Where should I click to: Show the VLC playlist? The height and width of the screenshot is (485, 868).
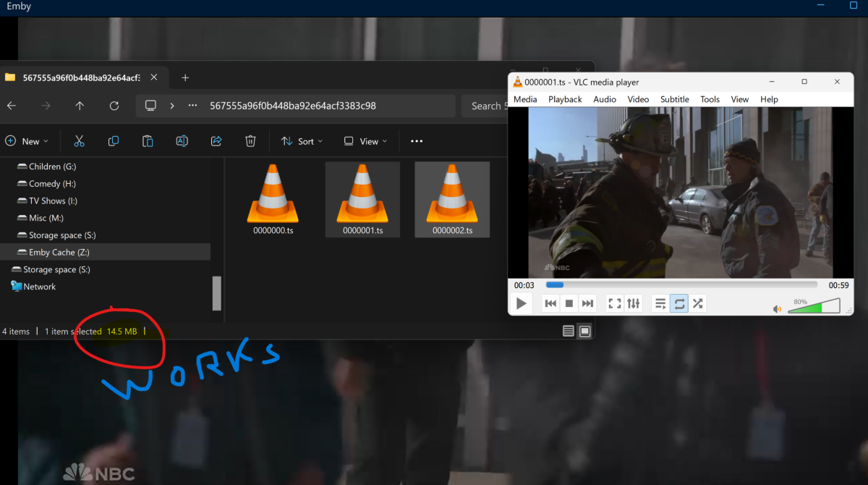coord(660,303)
